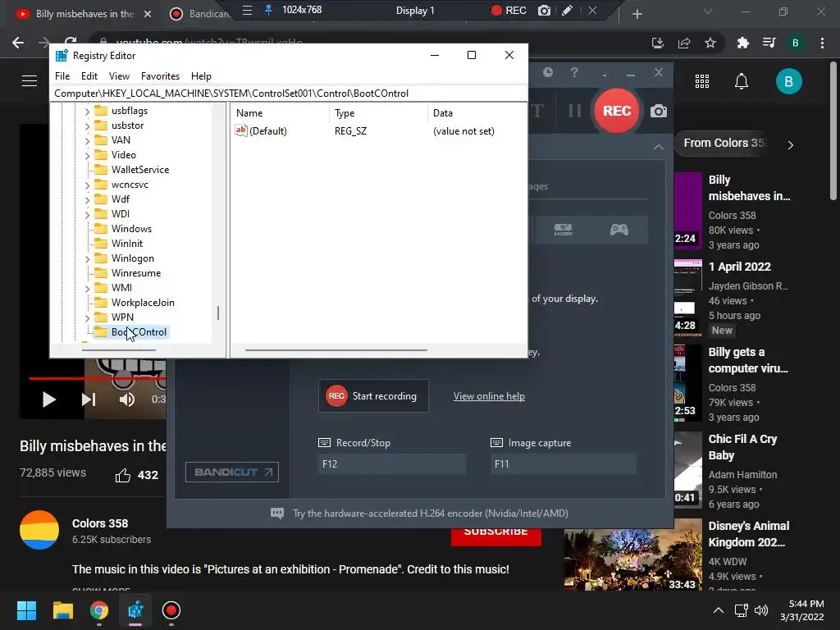Open Bandicam scheduled recording clock icon

point(547,72)
